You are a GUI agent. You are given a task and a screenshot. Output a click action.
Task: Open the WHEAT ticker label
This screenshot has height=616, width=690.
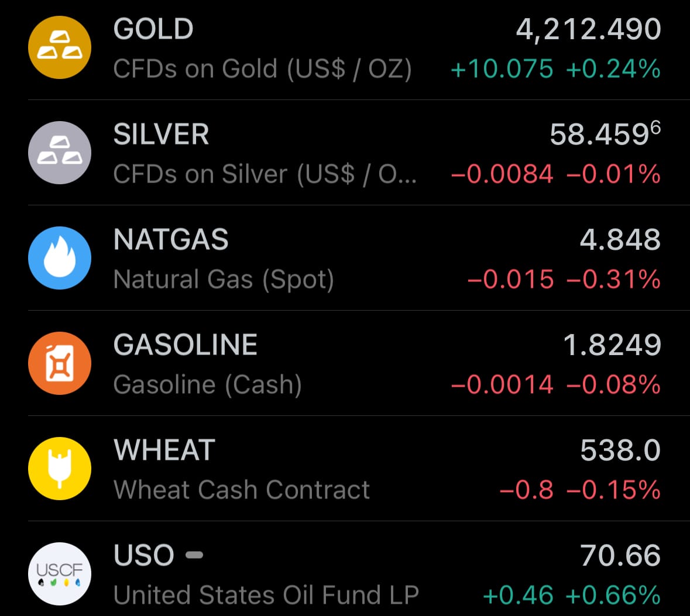(164, 450)
